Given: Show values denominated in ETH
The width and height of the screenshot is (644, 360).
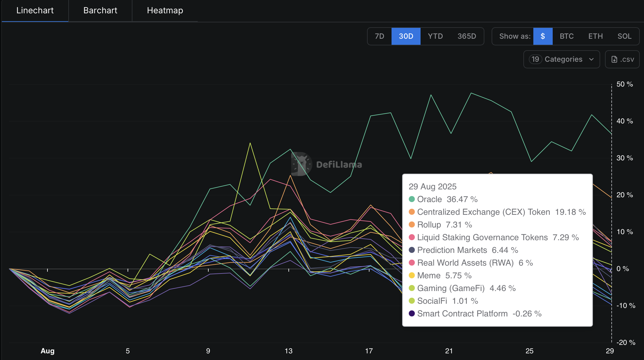Looking at the screenshot, I should pyautogui.click(x=595, y=36).
